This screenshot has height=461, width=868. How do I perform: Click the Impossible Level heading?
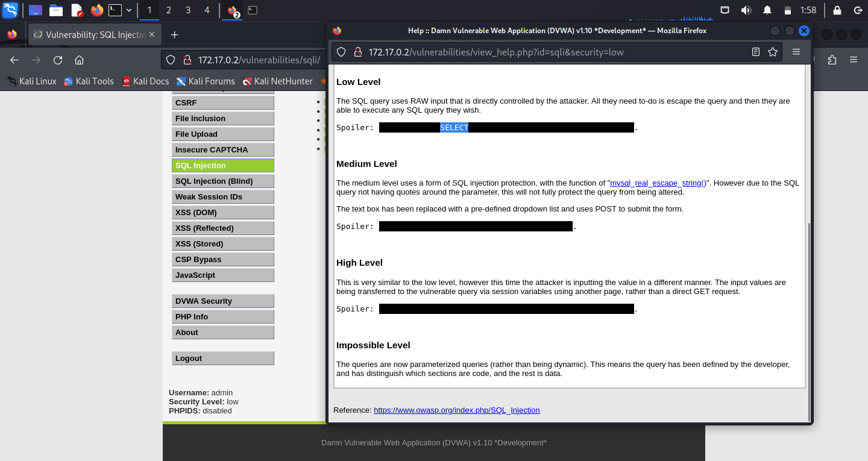pyautogui.click(x=373, y=345)
